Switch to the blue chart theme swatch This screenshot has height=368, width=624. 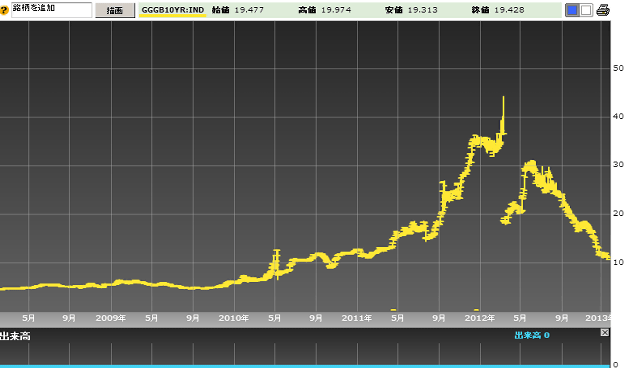coord(572,10)
